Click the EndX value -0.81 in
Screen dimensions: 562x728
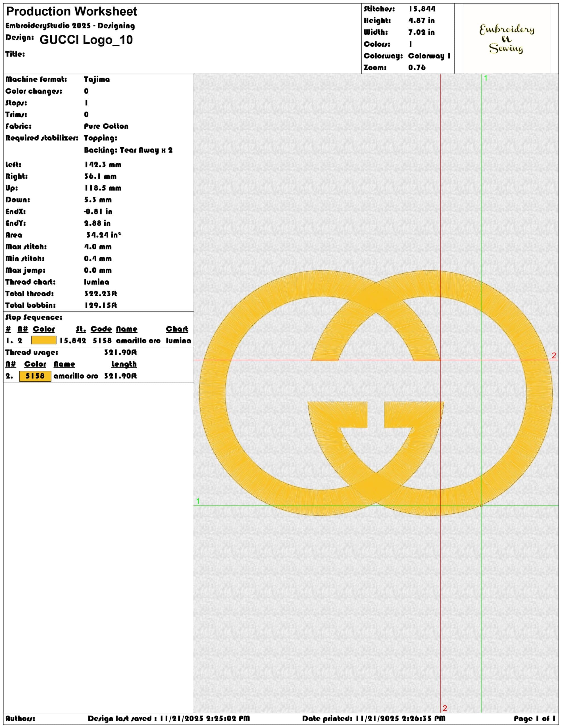click(x=98, y=212)
